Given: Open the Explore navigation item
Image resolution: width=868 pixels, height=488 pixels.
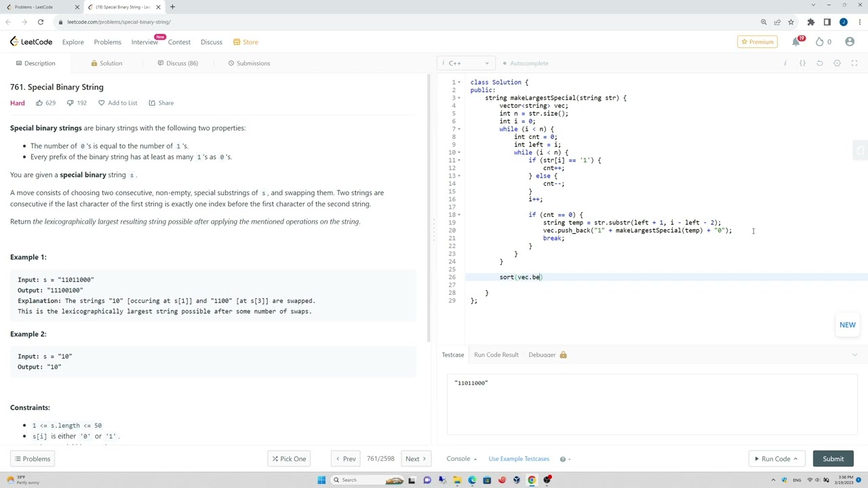Looking at the screenshot, I should click(73, 42).
